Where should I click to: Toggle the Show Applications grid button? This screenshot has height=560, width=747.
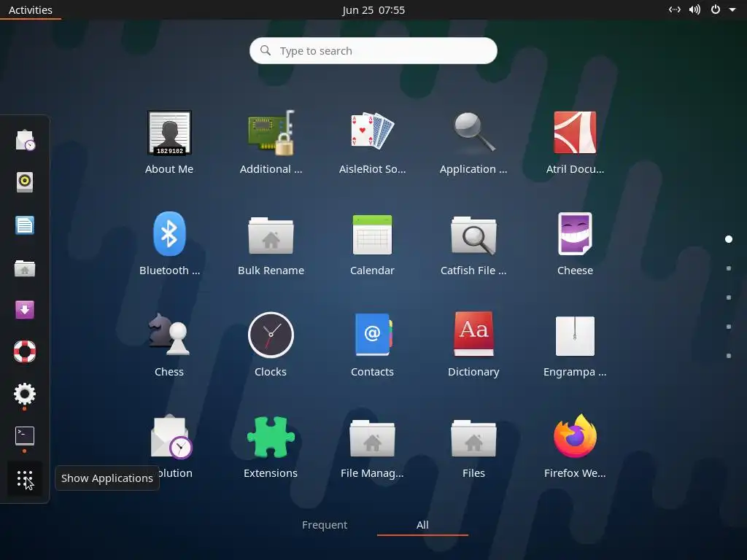pyautogui.click(x=25, y=478)
